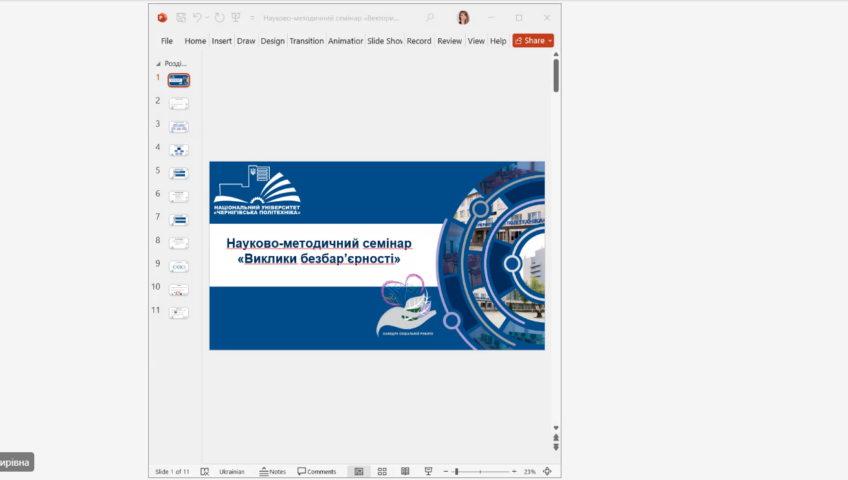Select slide 10 thumbnail
The image size is (848, 480).
(x=178, y=290)
